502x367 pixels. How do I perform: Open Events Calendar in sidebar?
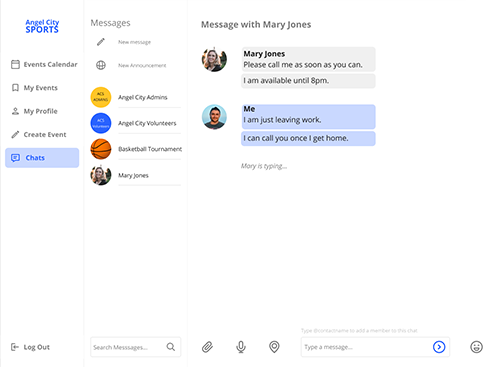point(44,64)
